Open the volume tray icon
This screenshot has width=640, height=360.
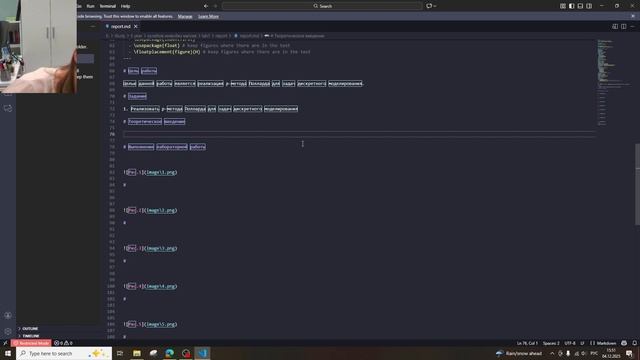(583, 353)
